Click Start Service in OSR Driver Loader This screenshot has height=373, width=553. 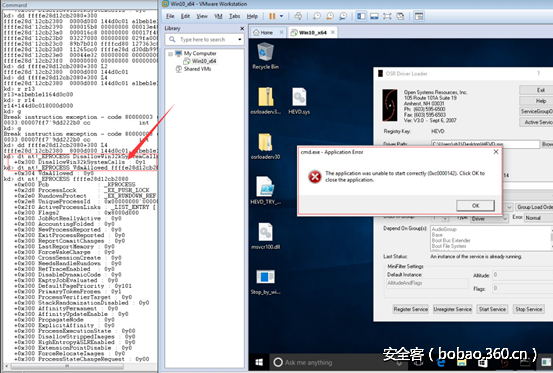(x=492, y=309)
